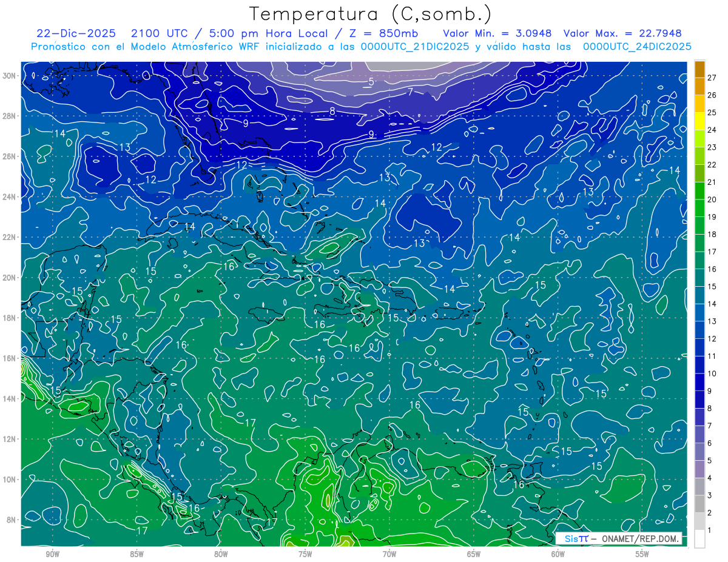Click longitude axis label "75W"
Image resolution: width=728 pixels, height=562 pixels.
pyautogui.click(x=305, y=554)
